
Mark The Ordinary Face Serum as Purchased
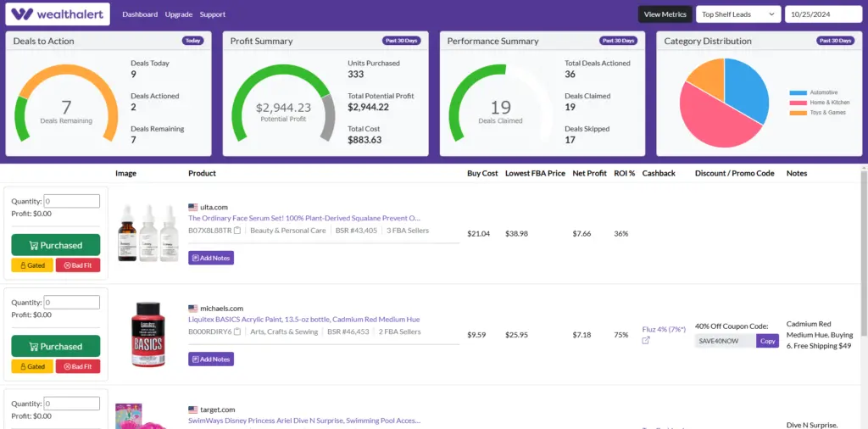[x=55, y=245]
